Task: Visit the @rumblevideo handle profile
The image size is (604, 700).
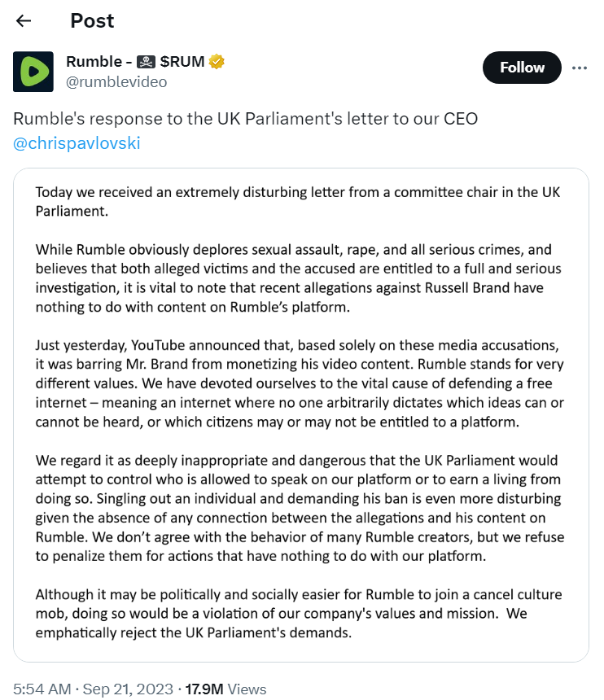Action: (x=116, y=82)
